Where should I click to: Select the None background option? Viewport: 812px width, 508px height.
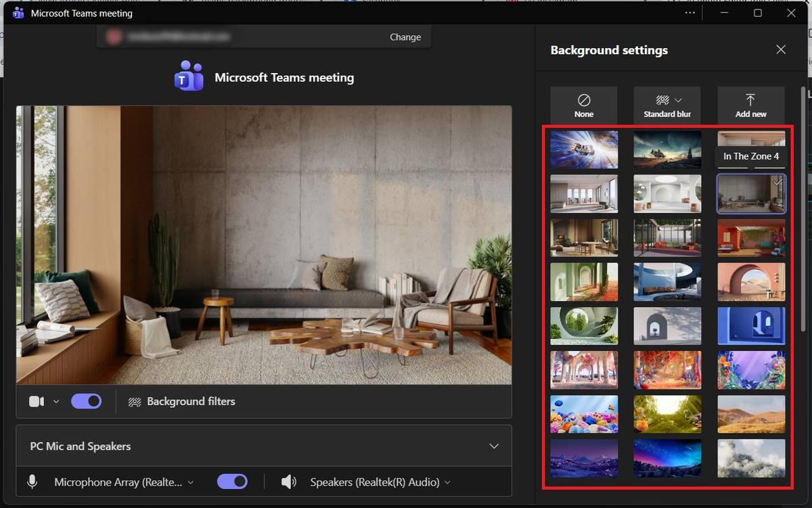click(583, 105)
